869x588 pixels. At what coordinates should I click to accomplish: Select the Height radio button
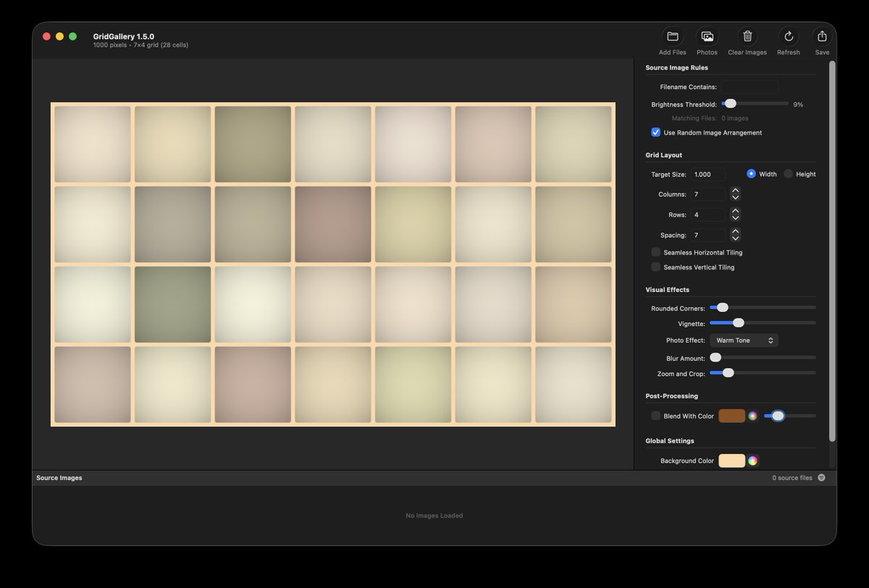pyautogui.click(x=788, y=174)
